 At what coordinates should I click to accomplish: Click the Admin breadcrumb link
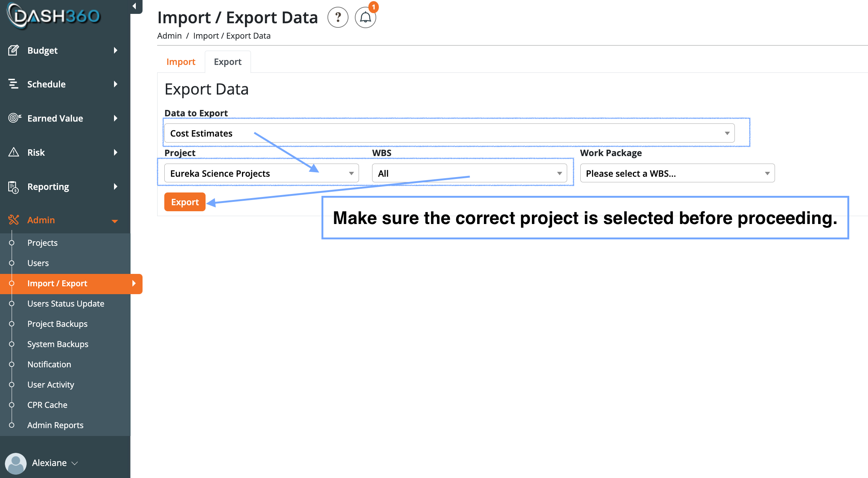coord(169,36)
